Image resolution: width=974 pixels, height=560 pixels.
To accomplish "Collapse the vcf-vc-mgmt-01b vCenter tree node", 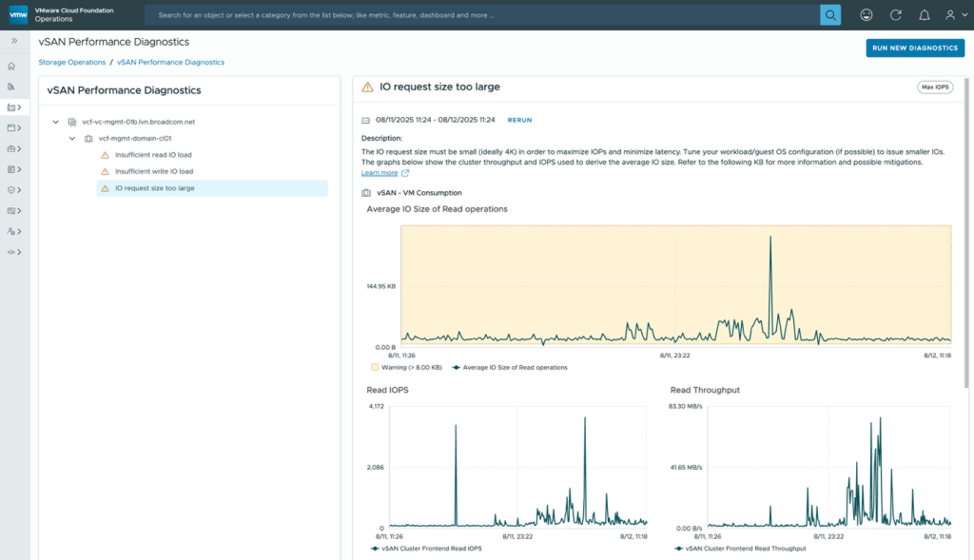I will [56, 122].
